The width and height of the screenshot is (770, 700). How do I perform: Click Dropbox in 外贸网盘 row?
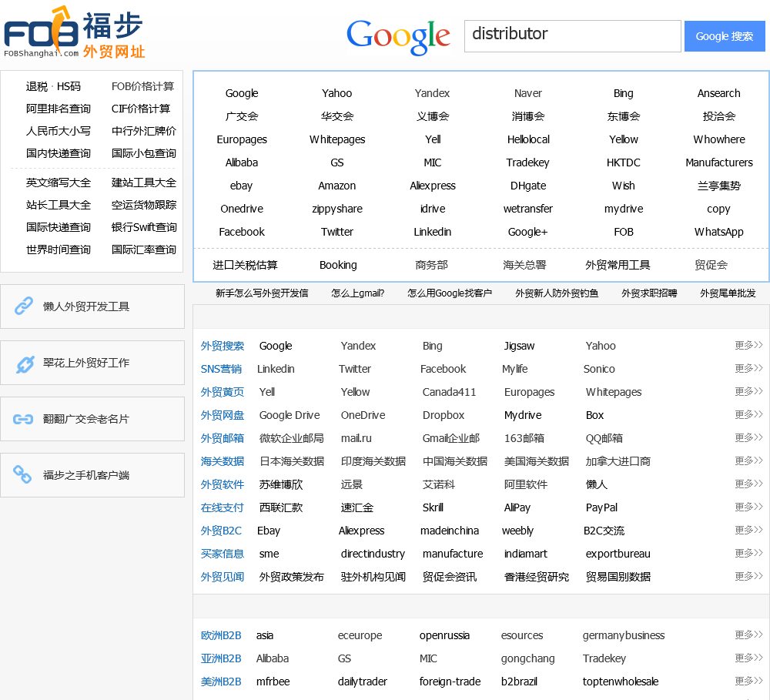[x=444, y=415]
